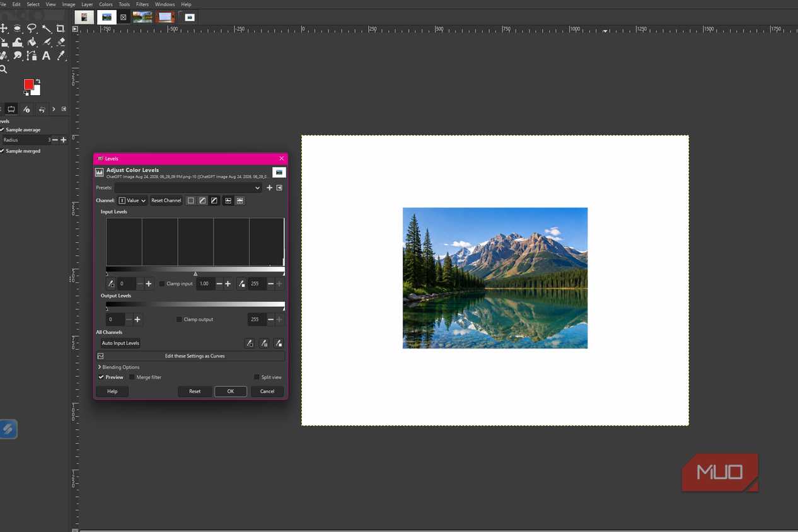Image resolution: width=798 pixels, height=532 pixels.
Task: Pick gray point for all channels
Action: tap(264, 344)
